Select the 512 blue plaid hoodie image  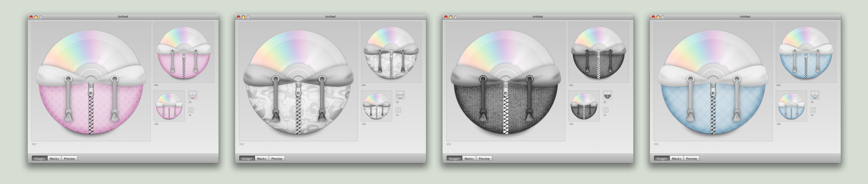pyautogui.click(x=713, y=81)
